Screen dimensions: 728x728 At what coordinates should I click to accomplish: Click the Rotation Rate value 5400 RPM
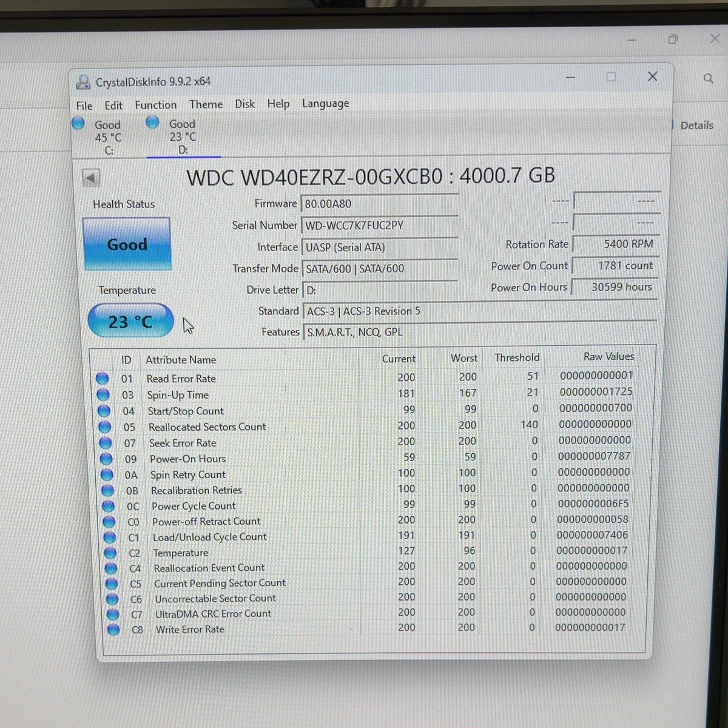[x=615, y=244]
